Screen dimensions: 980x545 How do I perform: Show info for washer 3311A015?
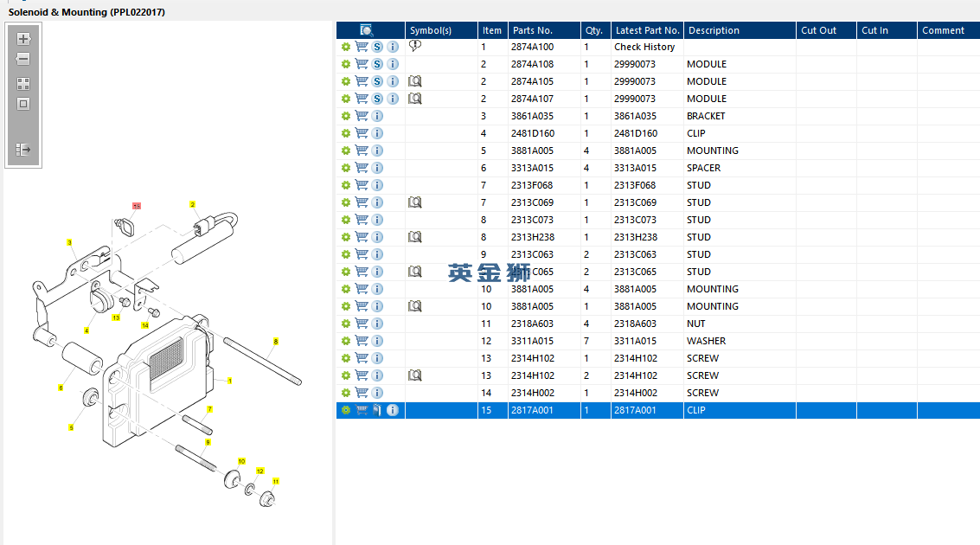pyautogui.click(x=377, y=341)
